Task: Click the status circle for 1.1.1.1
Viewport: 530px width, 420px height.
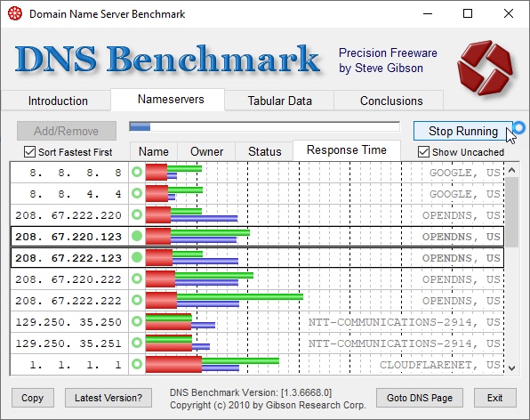Action: coord(137,364)
